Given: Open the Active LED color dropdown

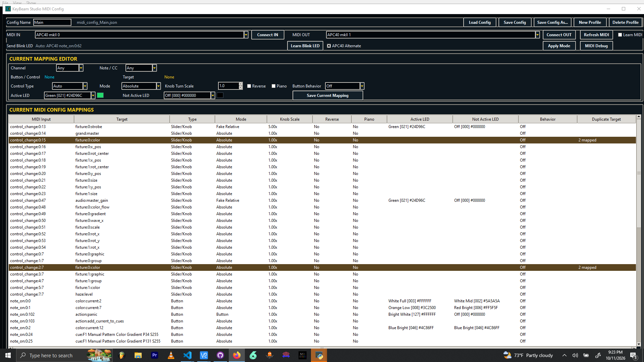Looking at the screenshot, I should (93, 96).
